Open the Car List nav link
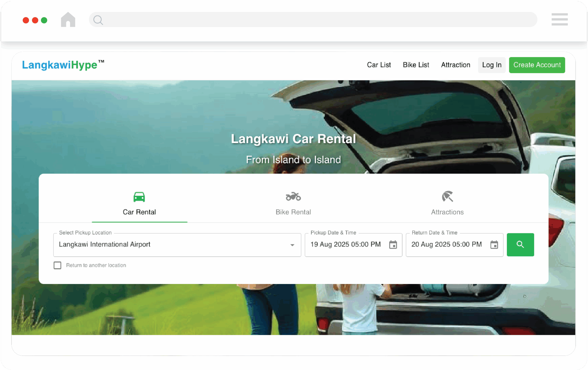The width and height of the screenshot is (588, 370). (379, 65)
